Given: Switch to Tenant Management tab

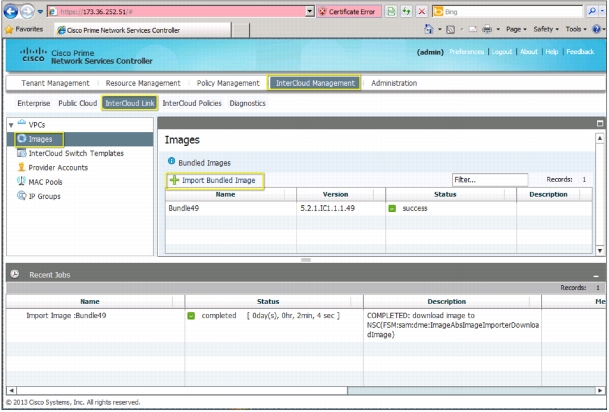Looking at the screenshot, I should (x=55, y=83).
